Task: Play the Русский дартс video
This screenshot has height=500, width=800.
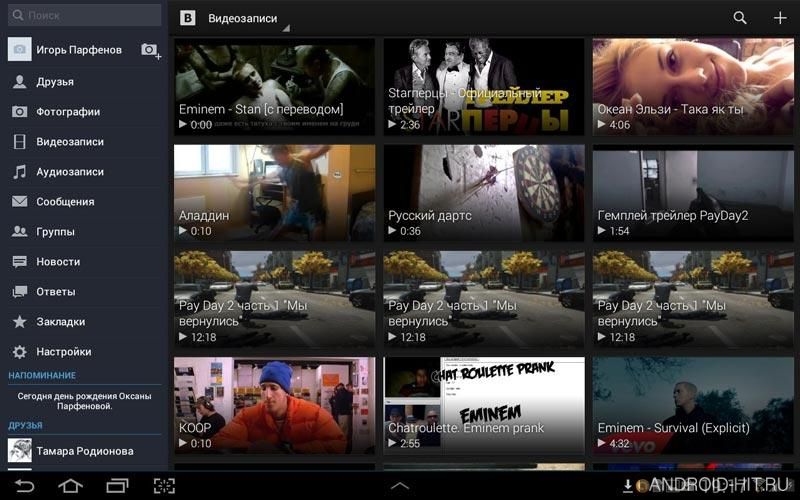Action: tap(484, 193)
